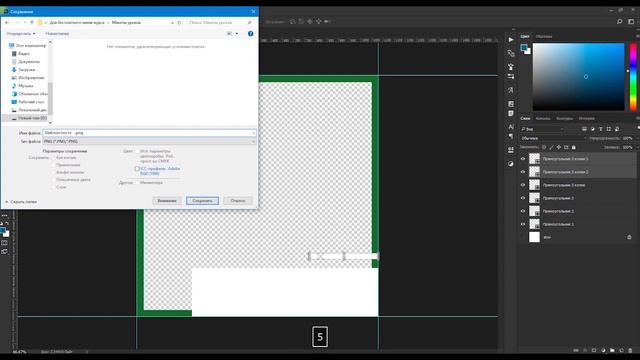Click the Внимание warning button

(x=167, y=200)
